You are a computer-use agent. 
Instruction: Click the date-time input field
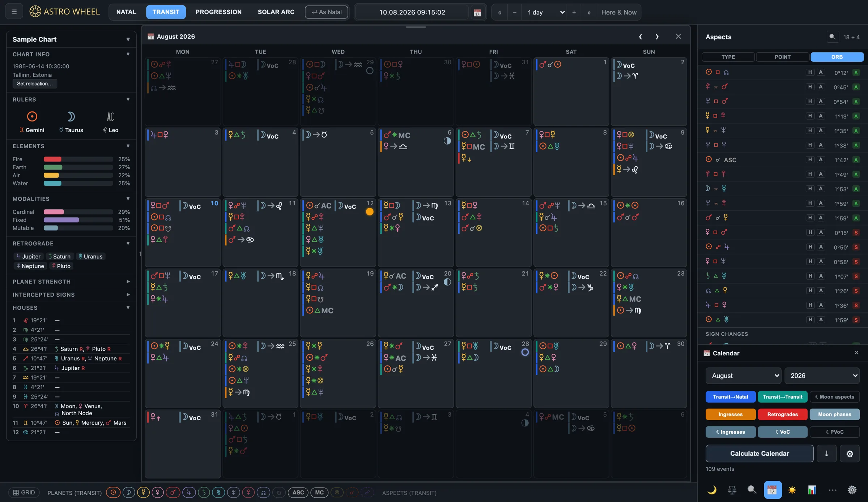[412, 12]
